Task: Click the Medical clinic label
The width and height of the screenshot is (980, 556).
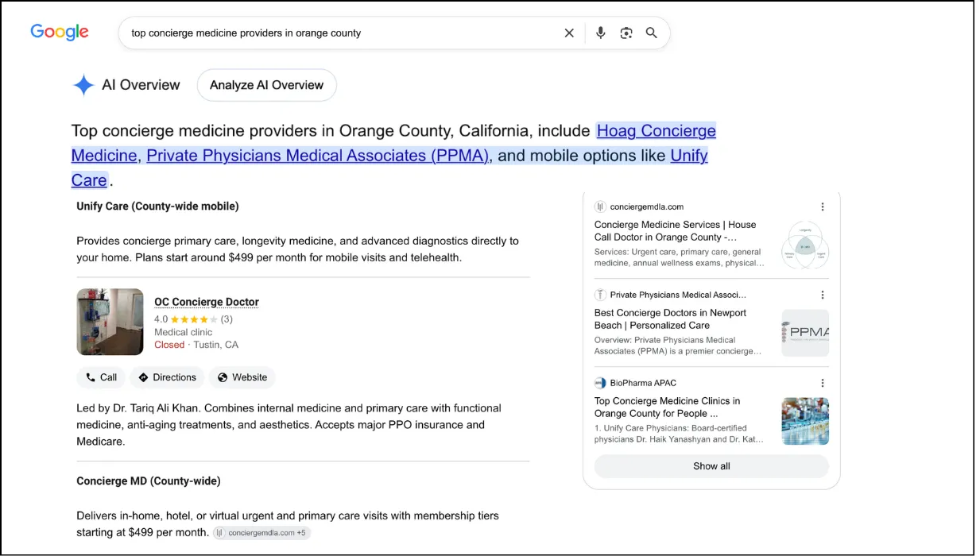Action: click(x=184, y=332)
